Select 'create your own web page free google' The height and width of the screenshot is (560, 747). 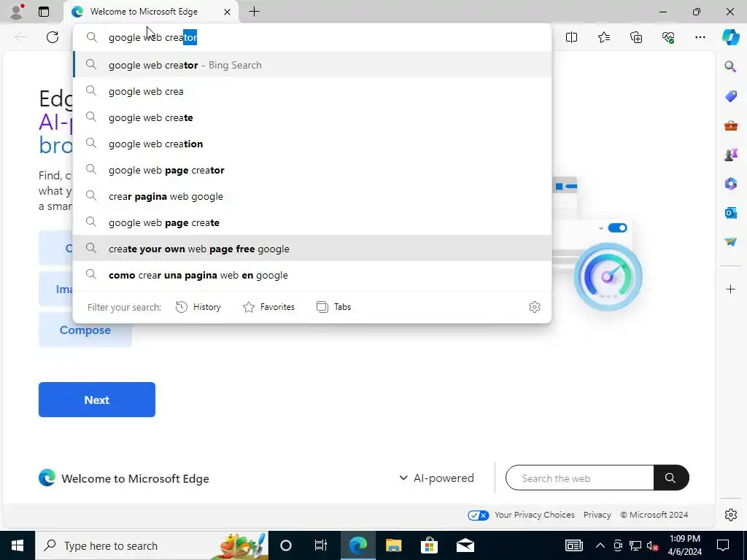click(312, 249)
